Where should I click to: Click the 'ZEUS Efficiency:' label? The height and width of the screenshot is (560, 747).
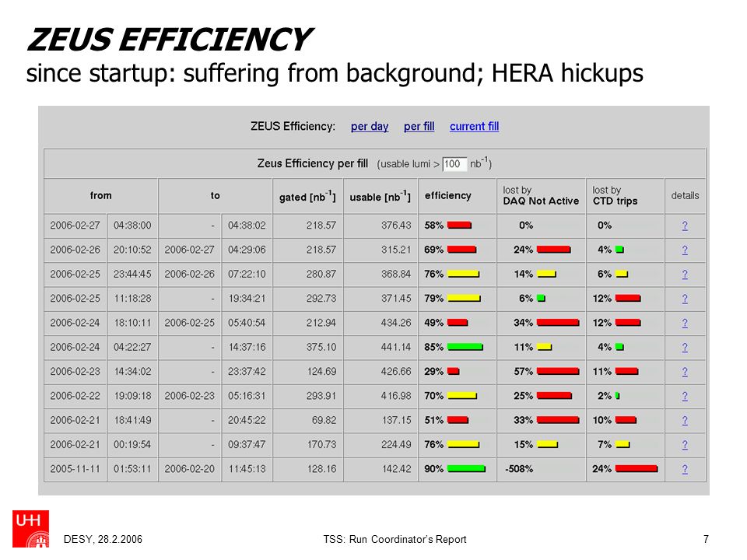point(293,126)
